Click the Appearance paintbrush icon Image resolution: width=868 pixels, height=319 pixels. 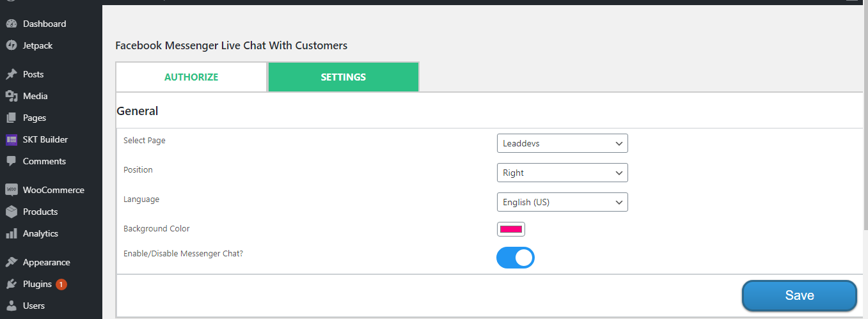coord(11,262)
